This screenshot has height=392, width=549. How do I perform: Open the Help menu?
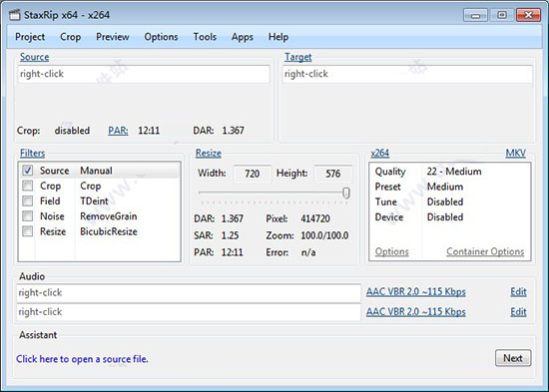[278, 37]
